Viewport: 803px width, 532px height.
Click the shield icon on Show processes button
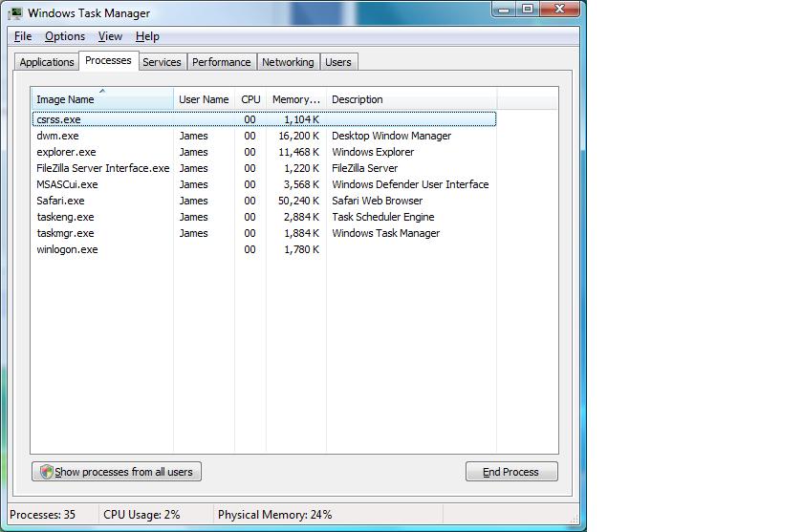coord(47,472)
